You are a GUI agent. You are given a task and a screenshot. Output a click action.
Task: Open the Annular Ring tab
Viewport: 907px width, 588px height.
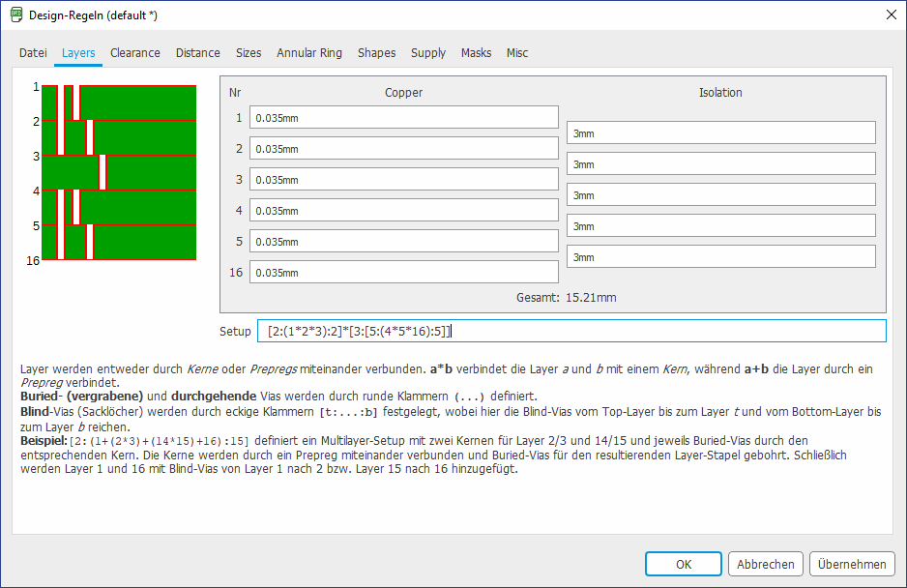pos(308,52)
